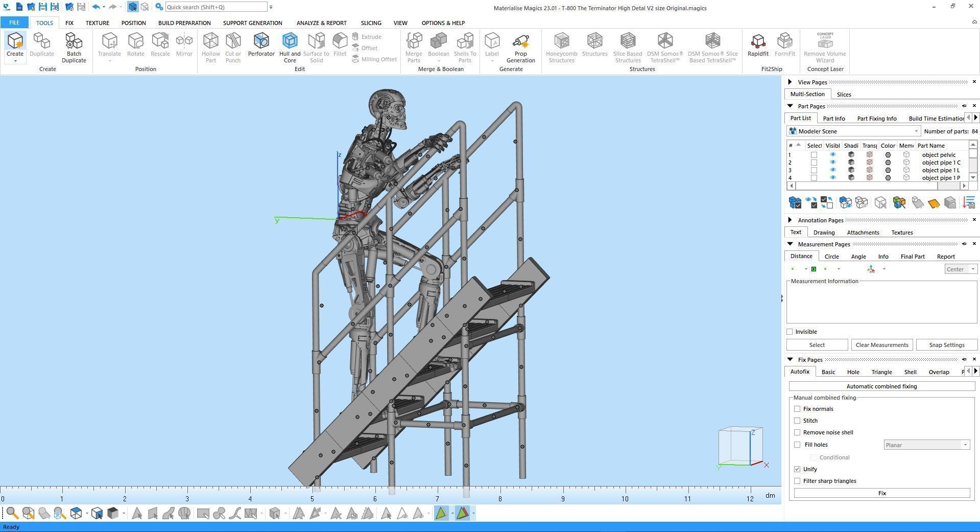
Task: Click the blue cubes with checkmark icon in Part Pages
Action: [795, 203]
